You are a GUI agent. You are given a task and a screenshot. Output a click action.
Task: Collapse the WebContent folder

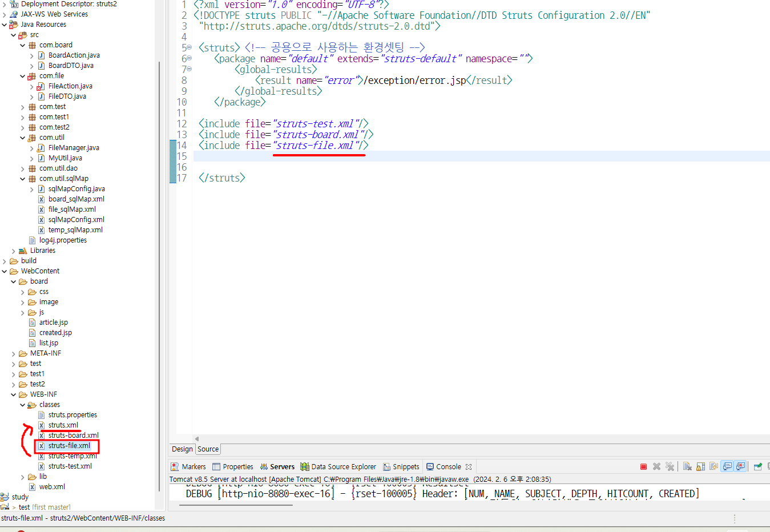(x=5, y=271)
